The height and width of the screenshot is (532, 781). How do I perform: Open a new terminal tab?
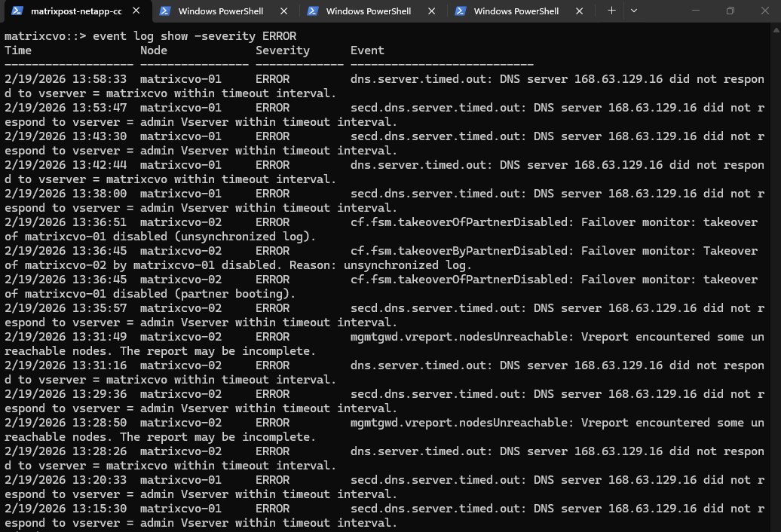[x=611, y=11]
